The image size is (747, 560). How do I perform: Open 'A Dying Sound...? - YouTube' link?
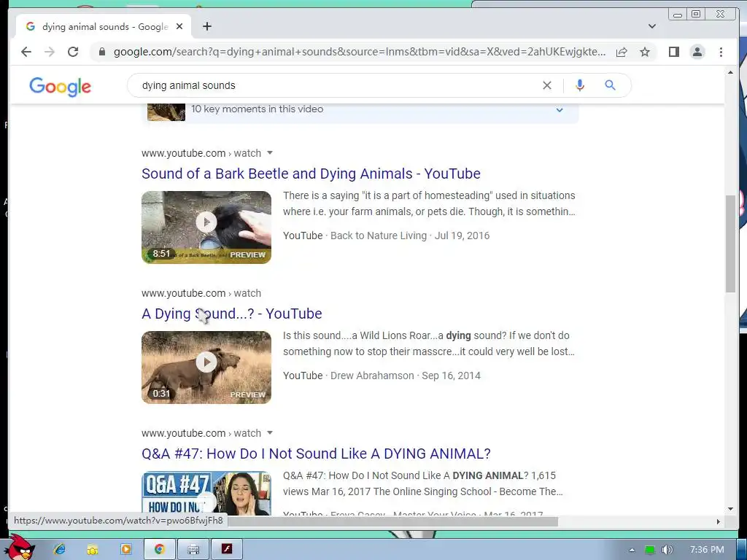(x=231, y=314)
